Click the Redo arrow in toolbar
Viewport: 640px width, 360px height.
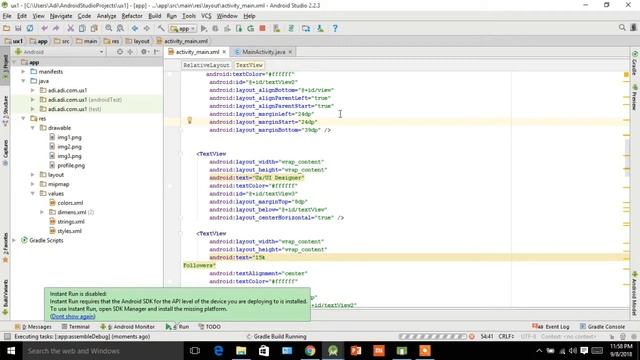[x=56, y=28]
